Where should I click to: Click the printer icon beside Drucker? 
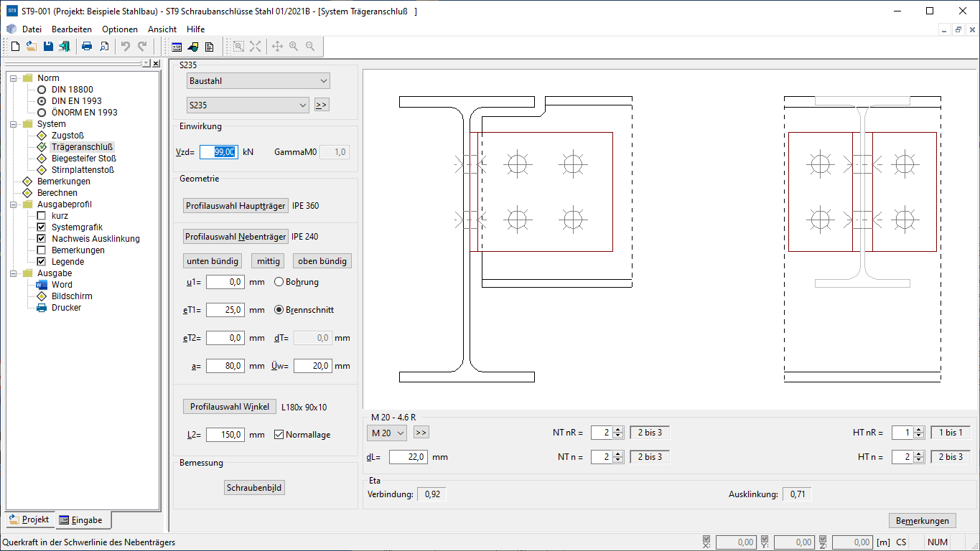pos(42,308)
